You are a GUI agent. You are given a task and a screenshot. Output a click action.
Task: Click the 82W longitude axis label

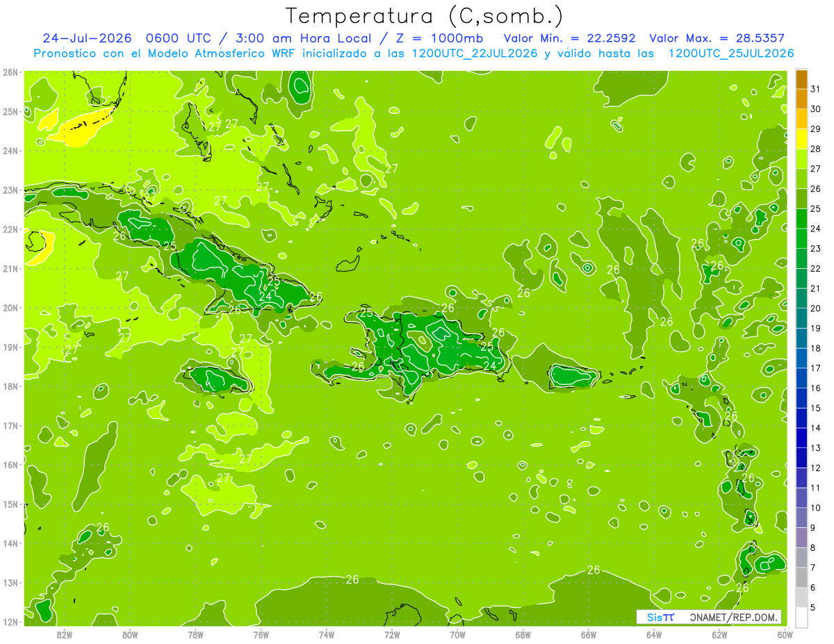point(65,634)
